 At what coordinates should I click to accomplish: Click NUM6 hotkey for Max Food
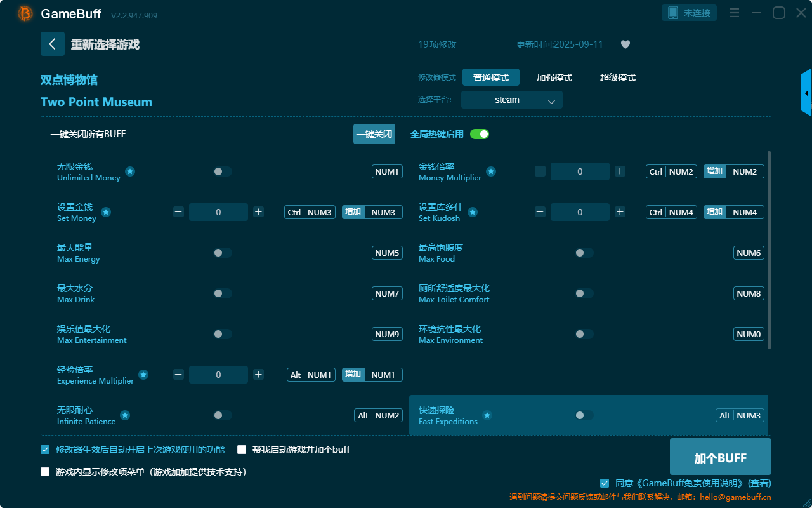tap(749, 253)
